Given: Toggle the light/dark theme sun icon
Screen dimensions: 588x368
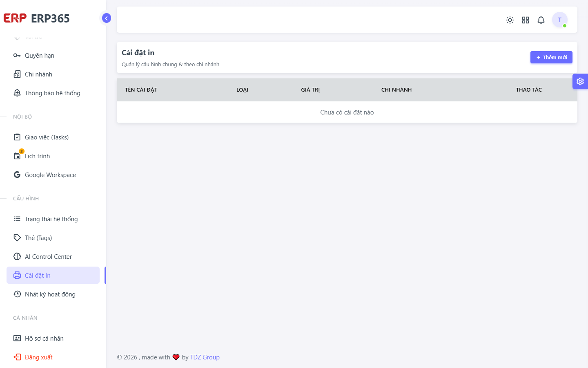Looking at the screenshot, I should 510,20.
